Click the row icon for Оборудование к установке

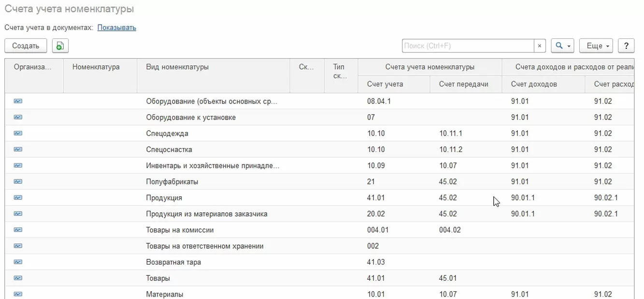18,117
